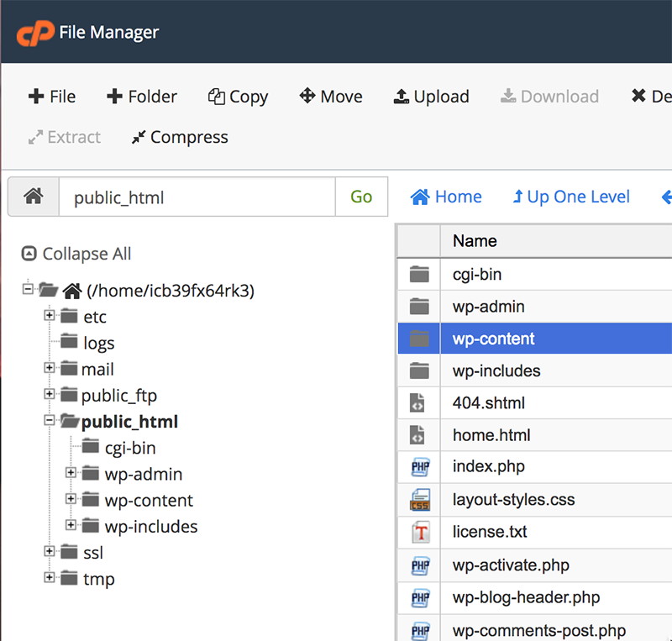Select the home.html file name
672x641 pixels.
(x=491, y=435)
